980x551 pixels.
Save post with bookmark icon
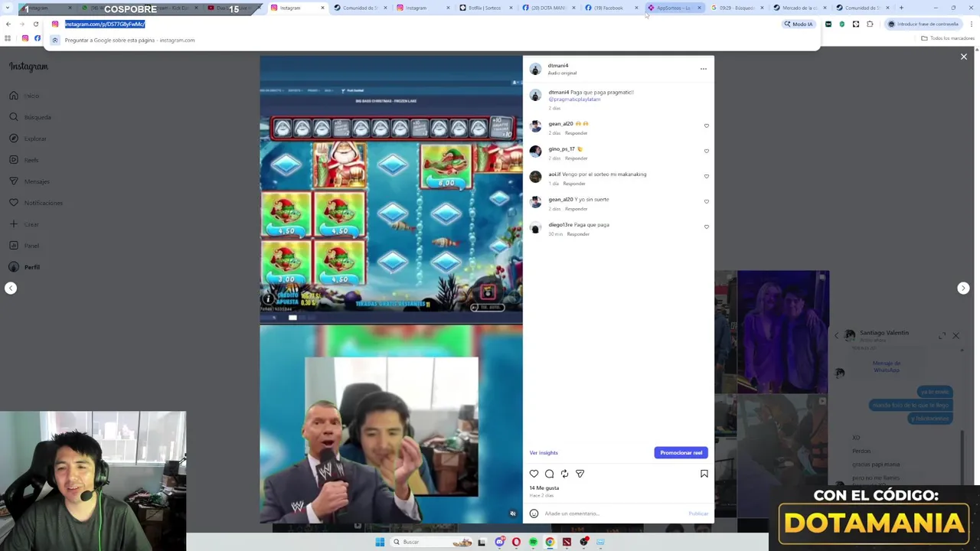704,474
